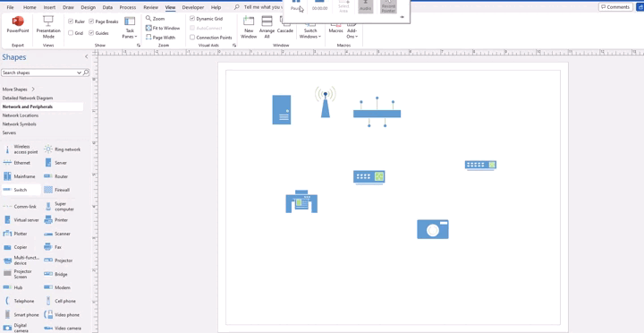Open the Show group dialog launcher

pos(139,46)
